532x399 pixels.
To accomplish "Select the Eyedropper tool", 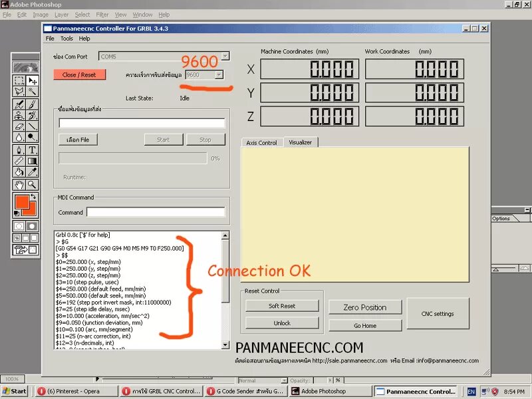I will (32, 172).
